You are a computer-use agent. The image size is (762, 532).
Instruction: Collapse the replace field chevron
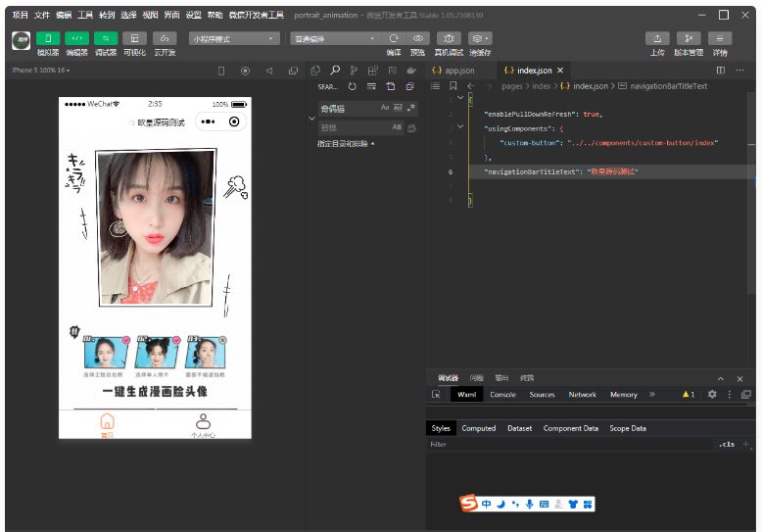[x=312, y=119]
